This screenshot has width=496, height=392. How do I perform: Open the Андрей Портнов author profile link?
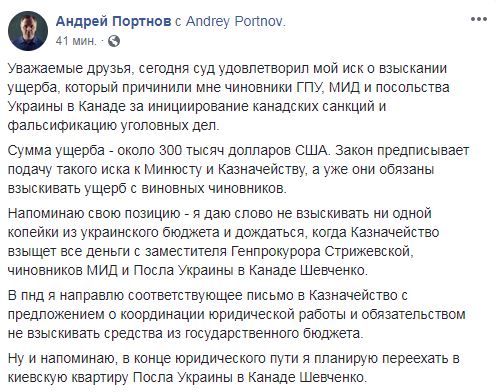click(x=113, y=21)
